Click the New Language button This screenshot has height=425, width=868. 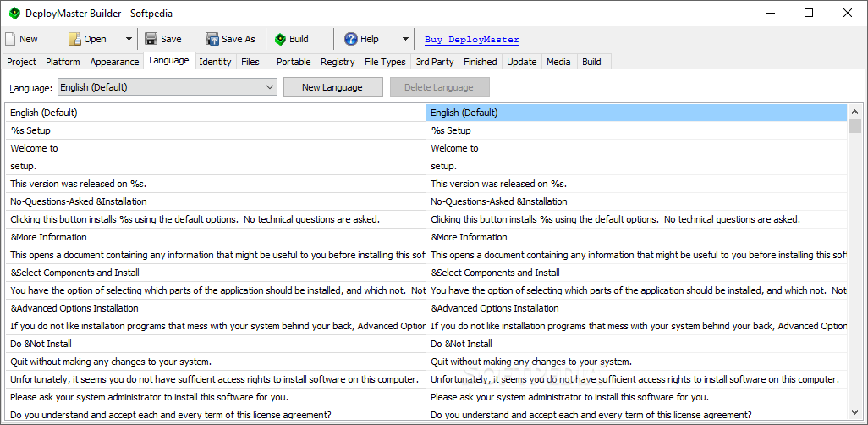332,87
